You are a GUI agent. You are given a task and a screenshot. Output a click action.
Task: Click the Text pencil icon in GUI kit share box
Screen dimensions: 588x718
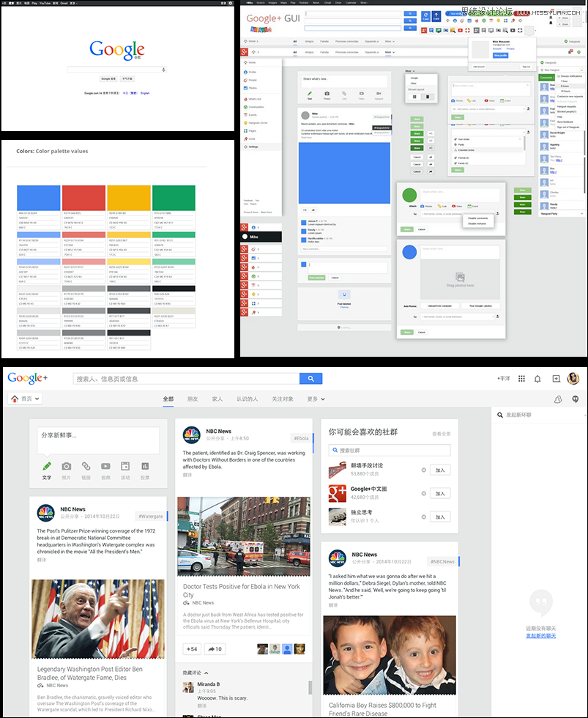click(x=309, y=94)
